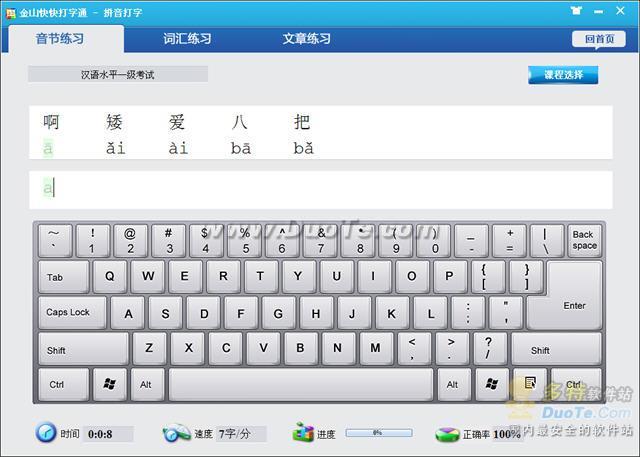Click the progress blocks icon
Viewport: 640px width, 457px height.
pos(303,433)
